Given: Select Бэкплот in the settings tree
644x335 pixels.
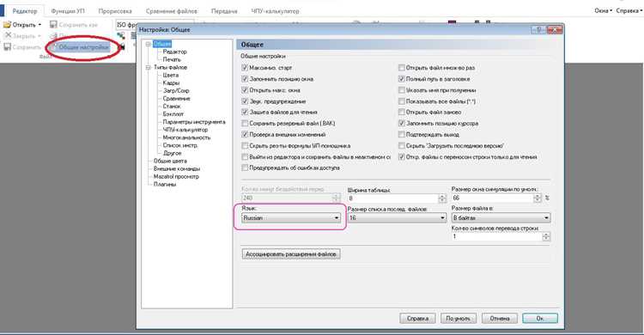Looking at the screenshot, I should click(173, 114).
